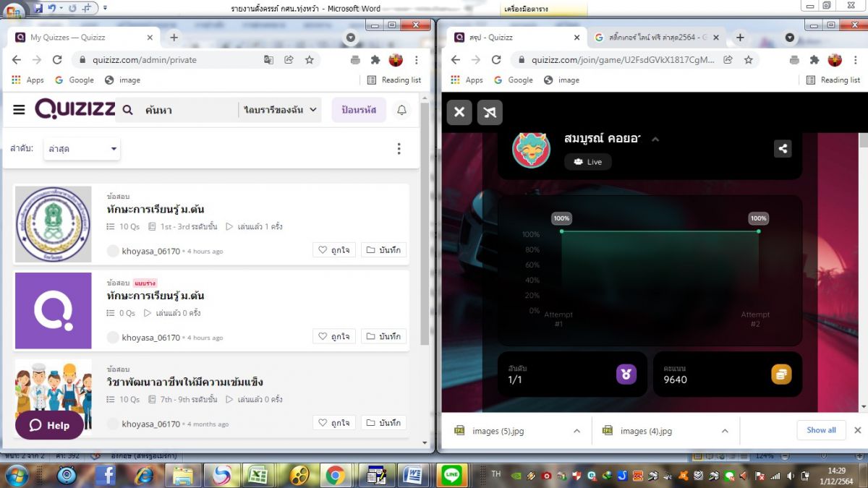Image resolution: width=868 pixels, height=488 pixels.
Task: Click Show all downloads button
Action: point(821,430)
